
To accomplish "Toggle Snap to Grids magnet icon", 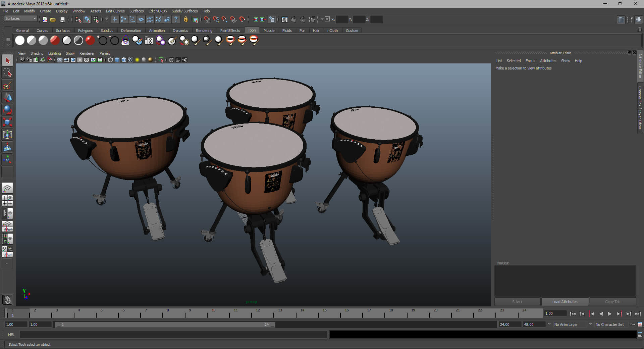I will [207, 20].
